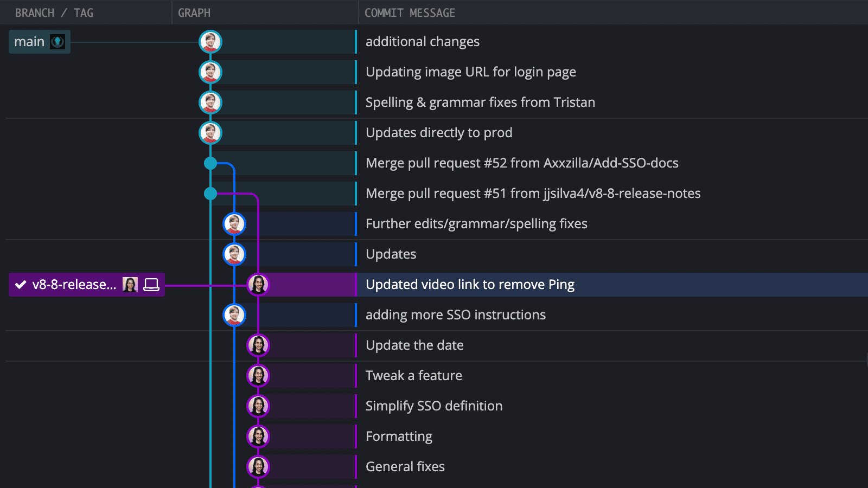Open the 'General fixes' commit message
This screenshot has height=488, width=868.
click(405, 467)
